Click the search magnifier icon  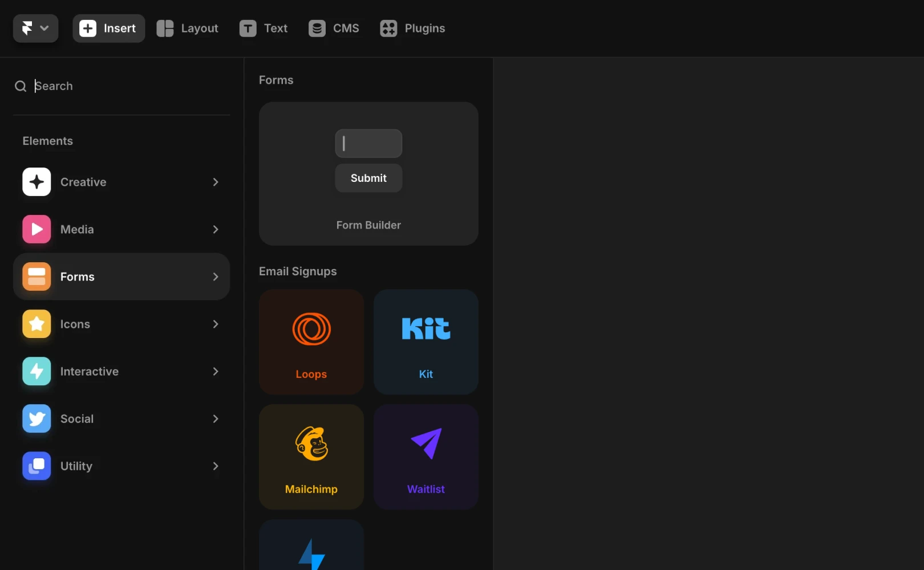point(21,86)
